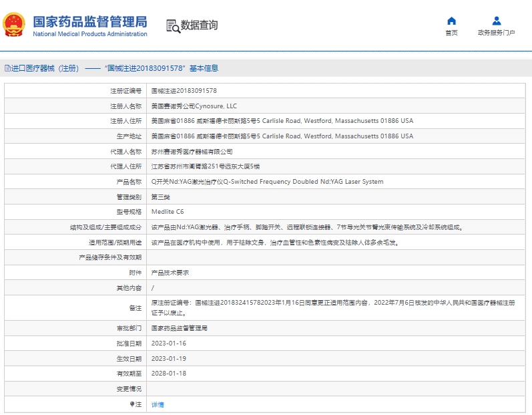532x415 pixels.
Task: Click the 结构及组成 description value
Action: (x=308, y=227)
